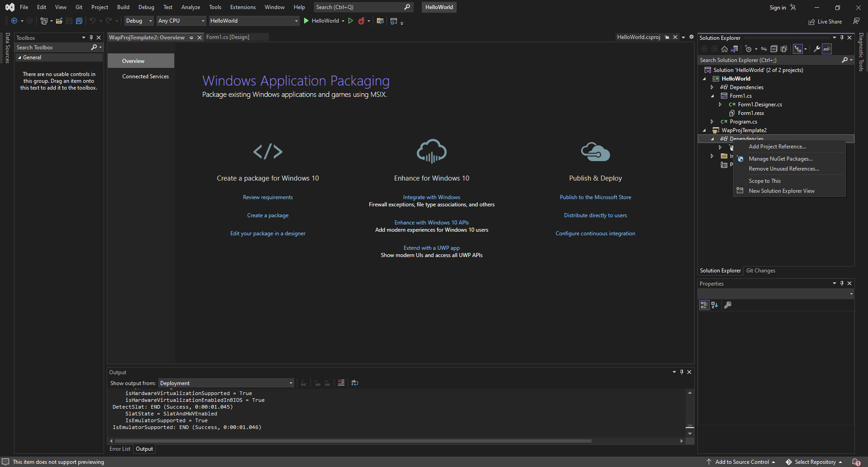Toggle Alphabetical sort in Properties panel
This screenshot has height=467, width=868.
[x=715, y=305]
